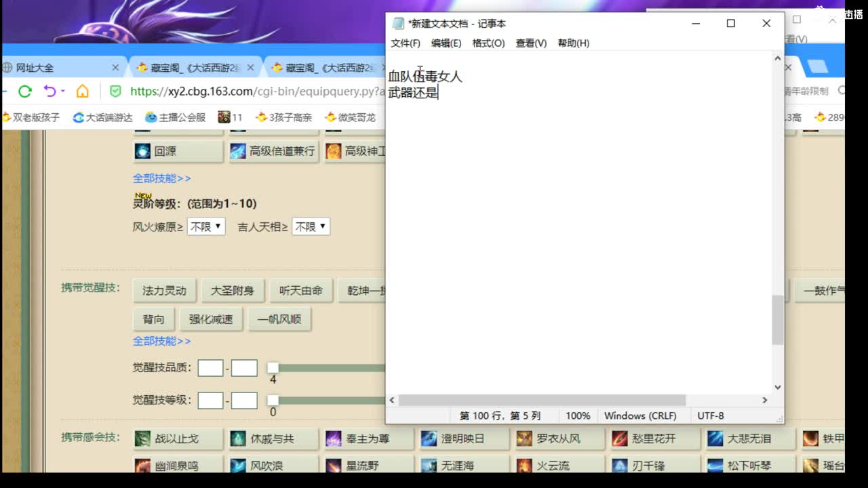This screenshot has width=868, height=488.
Task: Click the UTF-8 encoding in Notepad status bar
Action: pyautogui.click(x=711, y=415)
